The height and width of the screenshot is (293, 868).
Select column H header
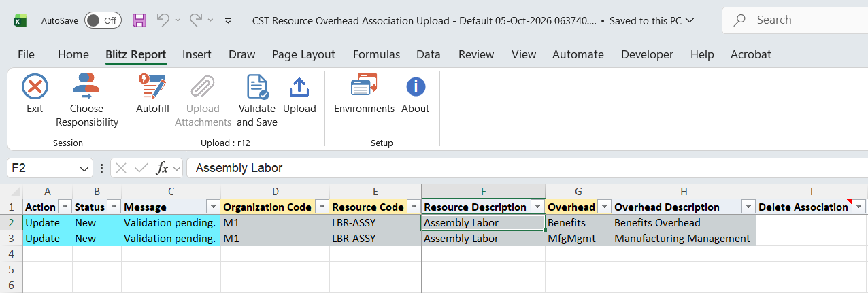pos(684,192)
